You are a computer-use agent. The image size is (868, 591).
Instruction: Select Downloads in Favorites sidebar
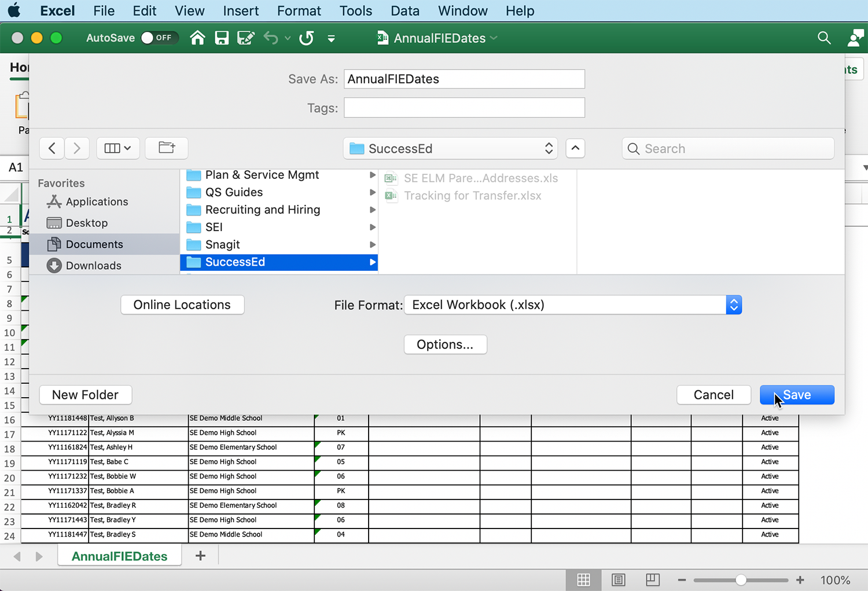coord(93,266)
